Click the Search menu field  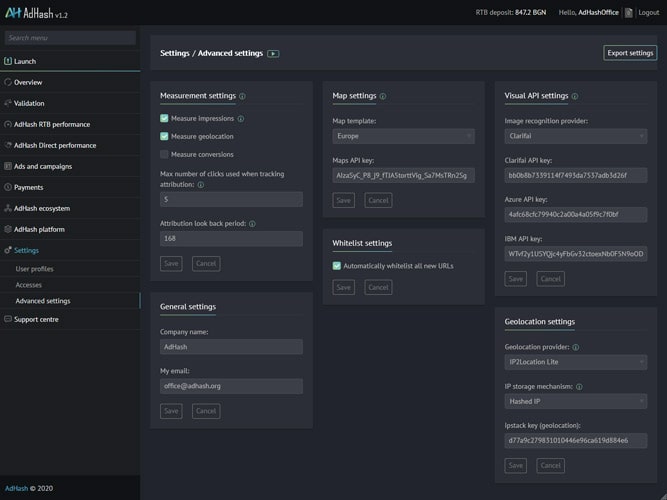69,38
